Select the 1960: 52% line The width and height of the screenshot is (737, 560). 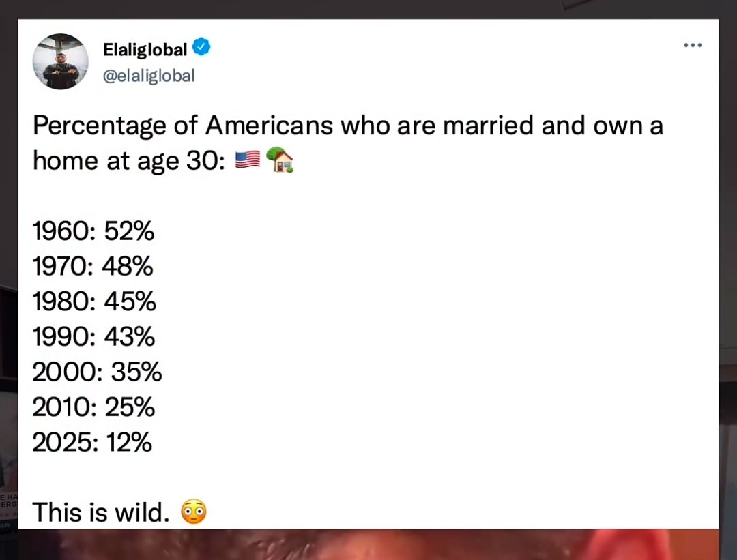click(x=93, y=231)
